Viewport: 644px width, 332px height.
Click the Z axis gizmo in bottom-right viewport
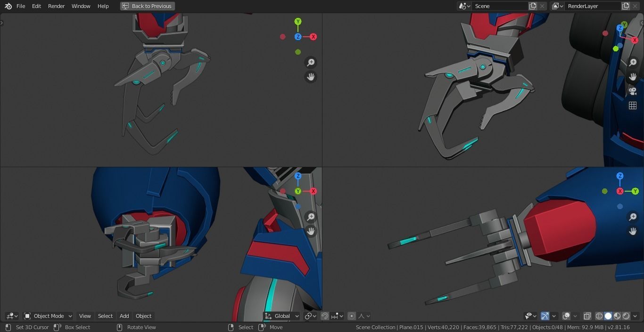(x=620, y=176)
